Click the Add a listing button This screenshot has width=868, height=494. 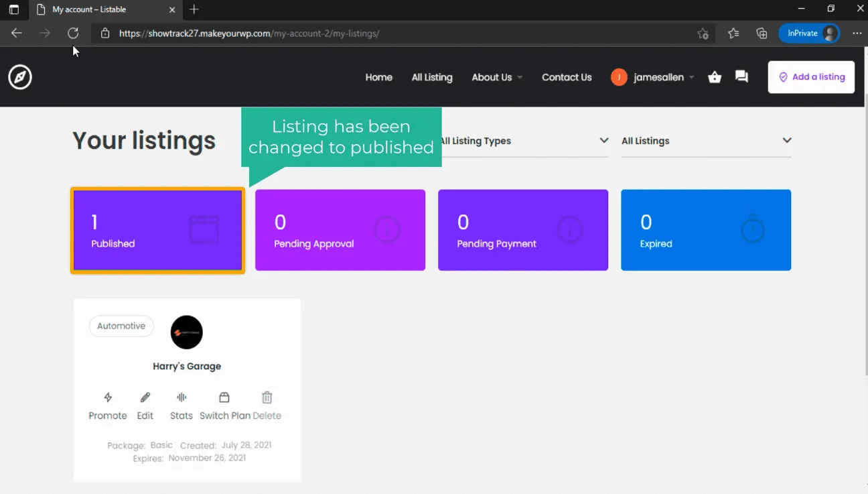pos(811,77)
